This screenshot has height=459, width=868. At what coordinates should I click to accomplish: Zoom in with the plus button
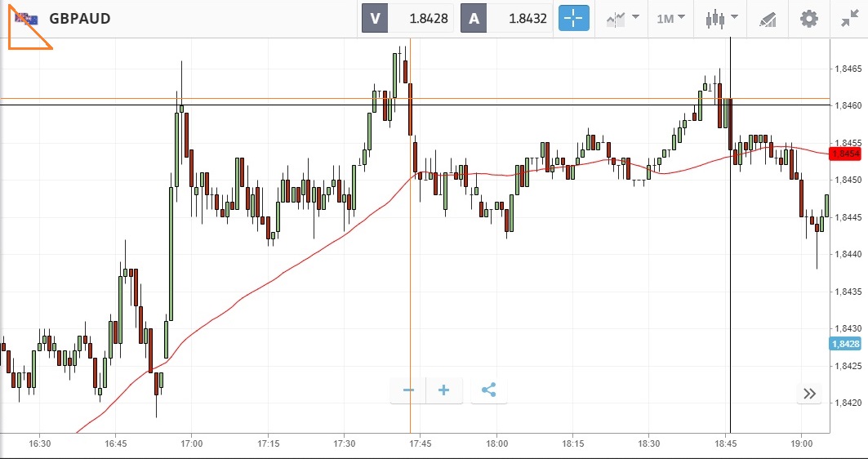[x=444, y=390]
